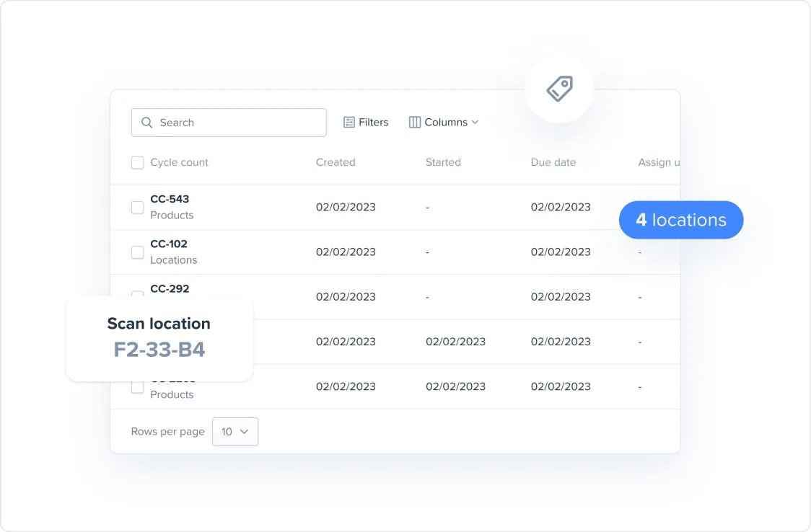This screenshot has height=532, width=811.
Task: Check the CC-102 row checkbox
Action: 137,252
